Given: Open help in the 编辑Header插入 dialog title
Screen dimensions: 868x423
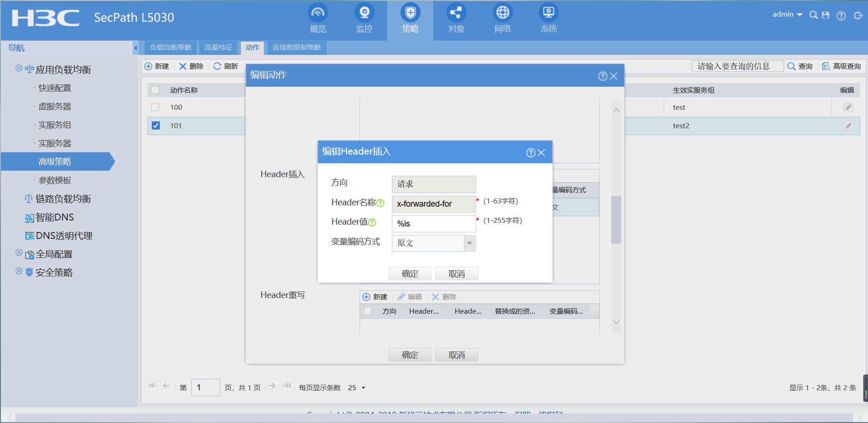Looking at the screenshot, I should pos(531,153).
